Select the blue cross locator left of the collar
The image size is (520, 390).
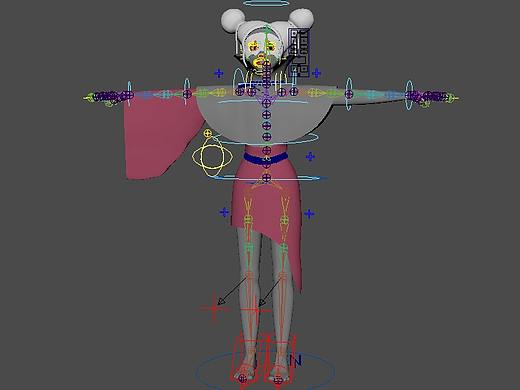point(219,73)
